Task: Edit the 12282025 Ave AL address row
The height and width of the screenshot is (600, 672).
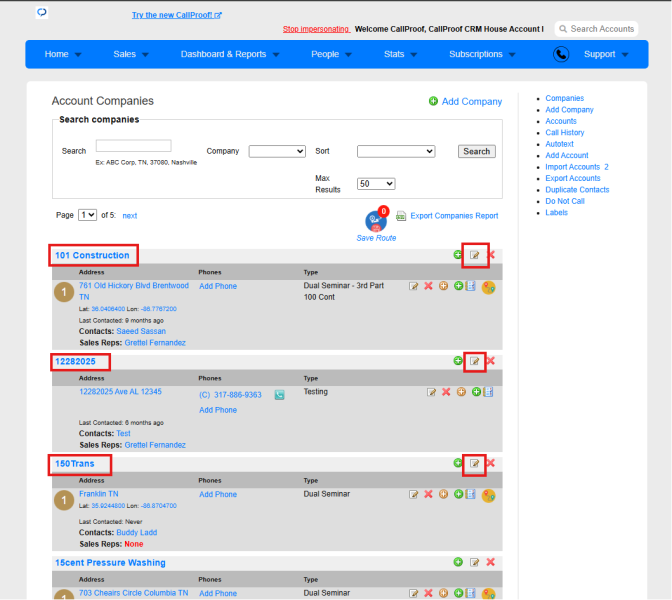Action: (x=431, y=392)
